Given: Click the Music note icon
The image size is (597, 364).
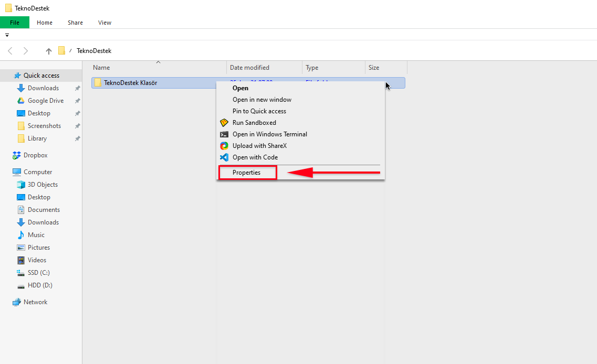Looking at the screenshot, I should (21, 234).
